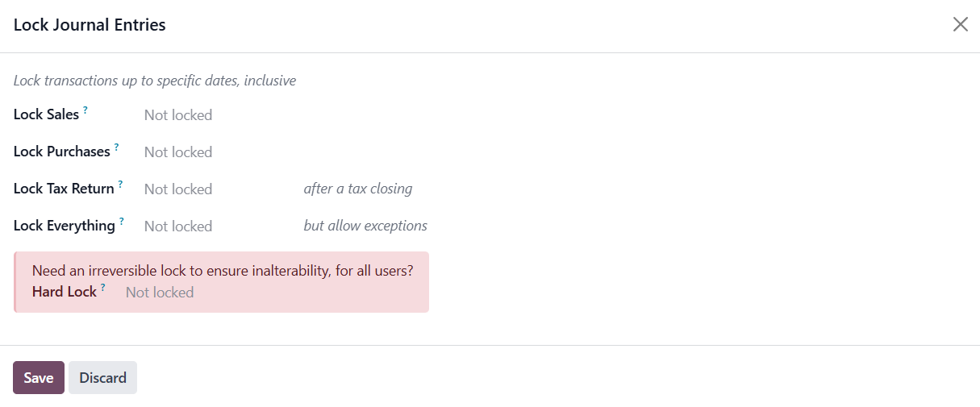Screen dimensions: 980x407
Task: Click the question mark beside Lock Everything
Action: tap(122, 222)
